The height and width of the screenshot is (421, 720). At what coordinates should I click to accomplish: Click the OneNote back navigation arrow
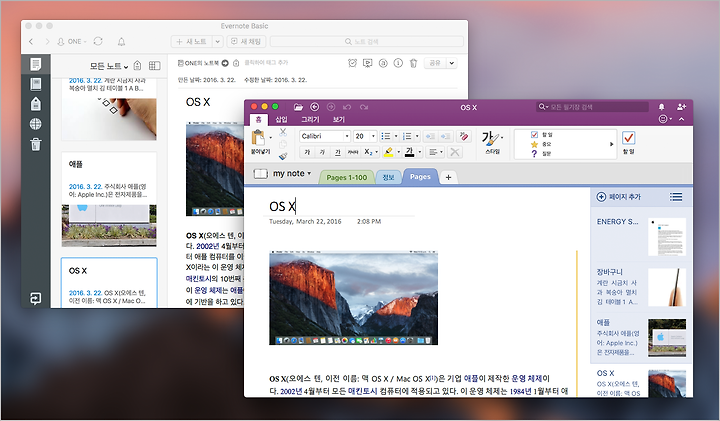(x=315, y=107)
